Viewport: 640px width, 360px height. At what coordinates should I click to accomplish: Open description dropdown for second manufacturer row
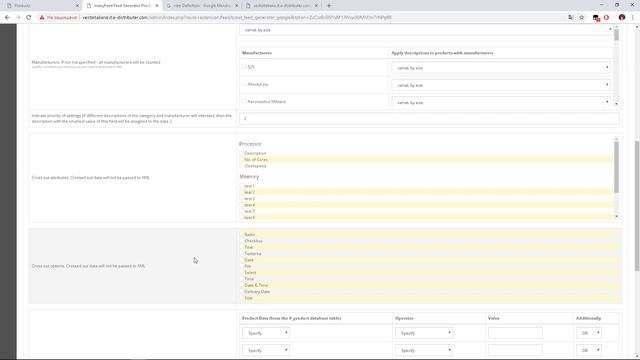[x=501, y=85]
